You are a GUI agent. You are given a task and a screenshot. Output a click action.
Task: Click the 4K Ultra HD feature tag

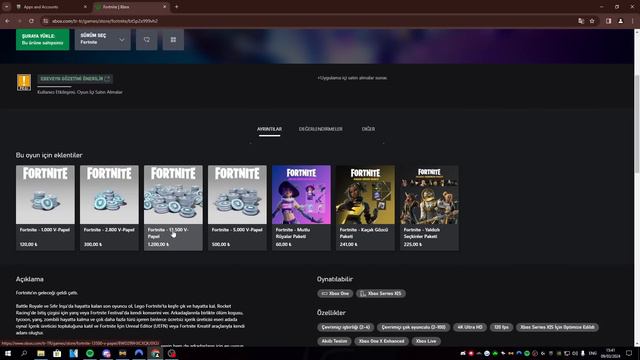coord(470,327)
